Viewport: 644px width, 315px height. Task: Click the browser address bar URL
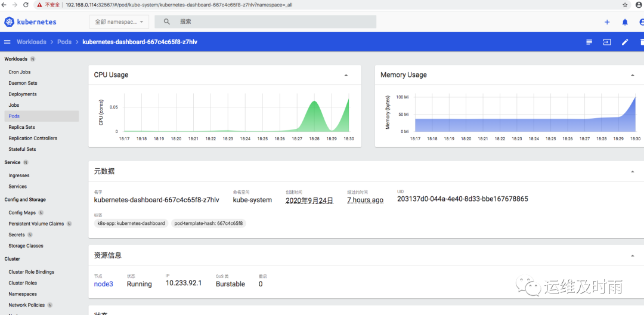coord(179,5)
